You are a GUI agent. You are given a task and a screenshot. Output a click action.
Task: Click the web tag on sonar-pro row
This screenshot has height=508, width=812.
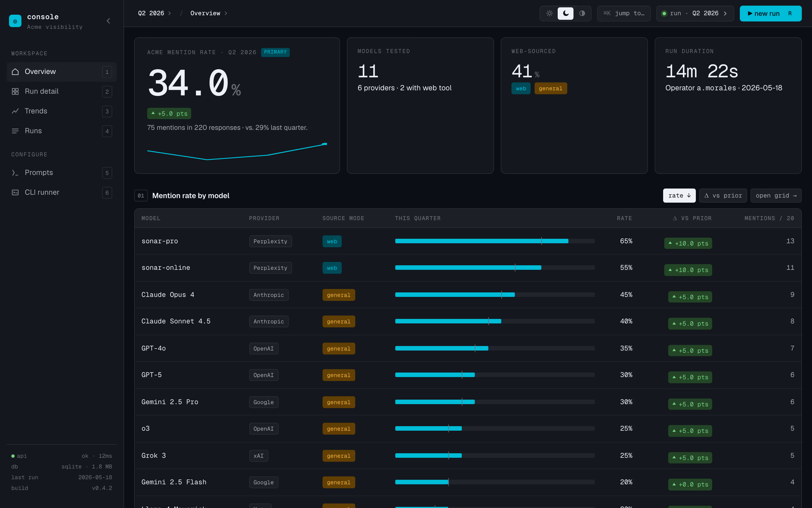(332, 241)
